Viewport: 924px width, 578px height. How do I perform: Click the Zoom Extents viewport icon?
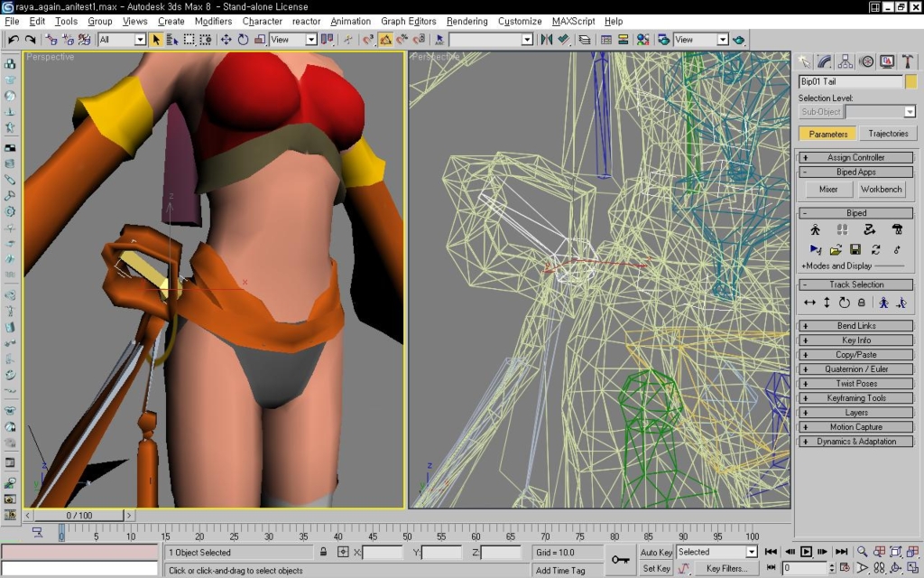pyautogui.click(x=896, y=552)
